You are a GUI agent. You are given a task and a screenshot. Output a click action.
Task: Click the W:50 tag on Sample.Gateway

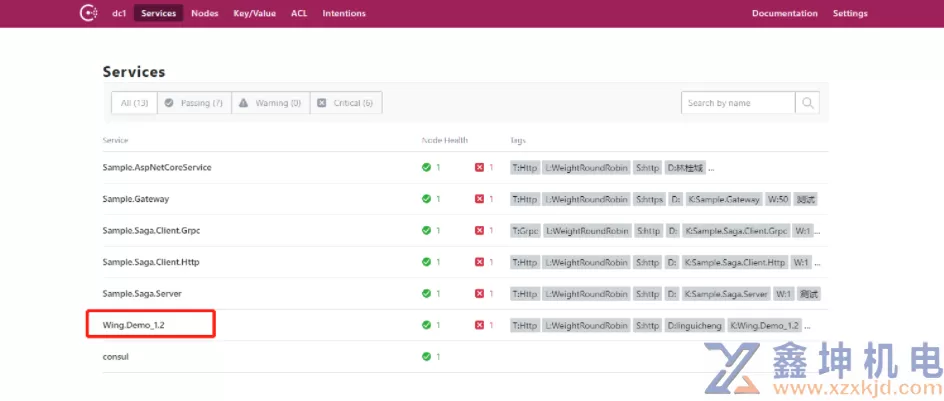point(778,199)
